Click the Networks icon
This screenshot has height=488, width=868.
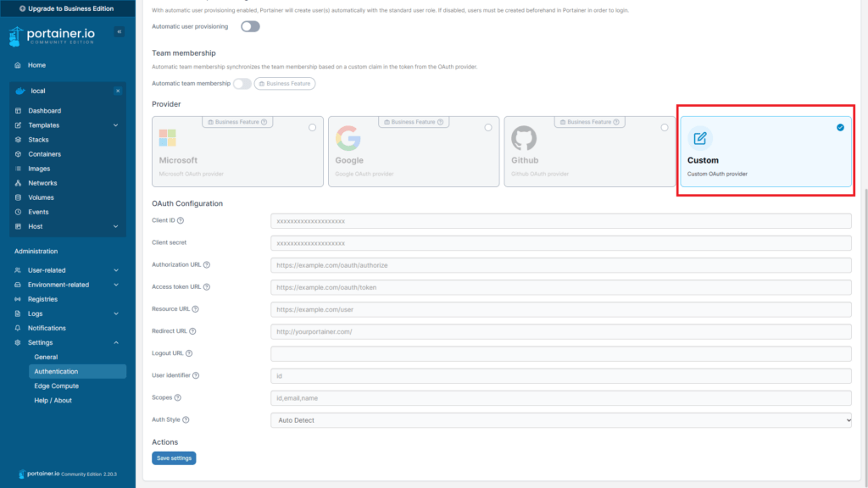tap(19, 183)
